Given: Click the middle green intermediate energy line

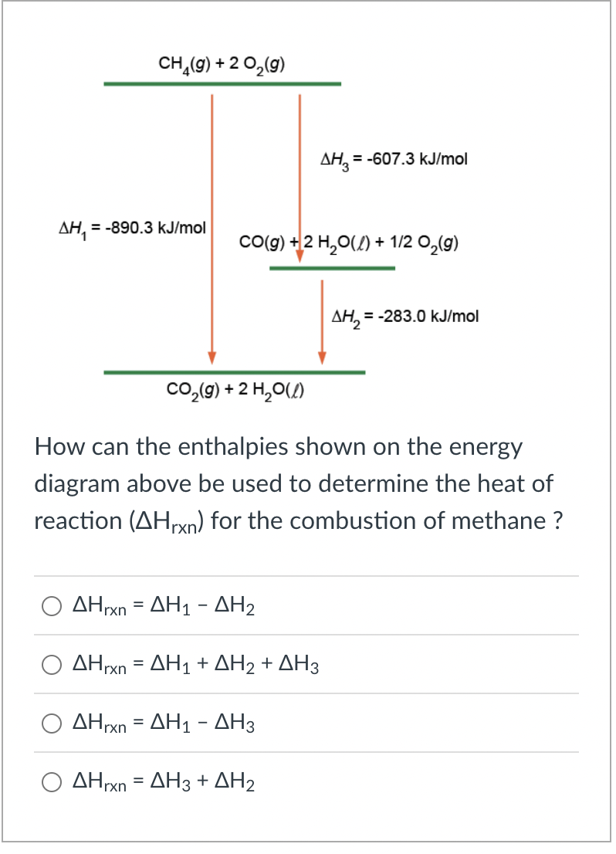Looking at the screenshot, I should pos(332,267).
